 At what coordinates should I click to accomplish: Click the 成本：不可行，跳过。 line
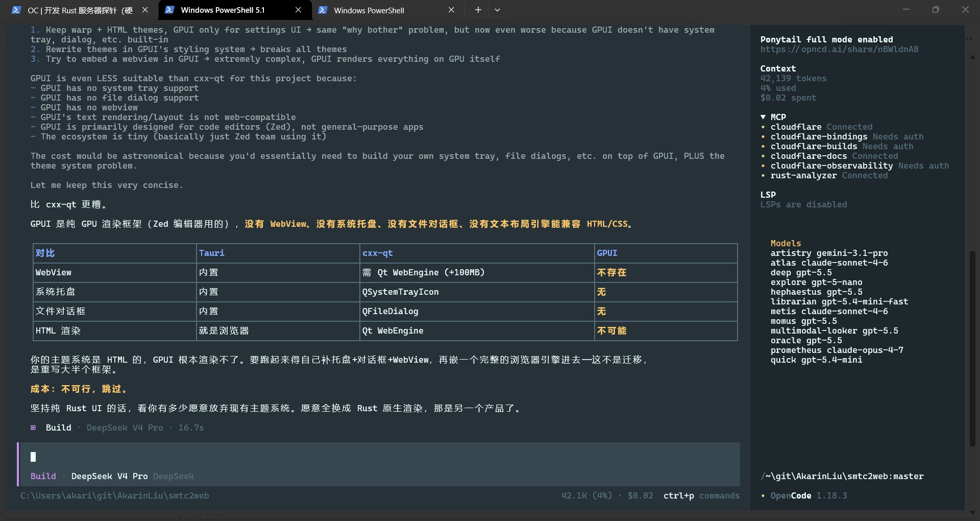coord(79,389)
